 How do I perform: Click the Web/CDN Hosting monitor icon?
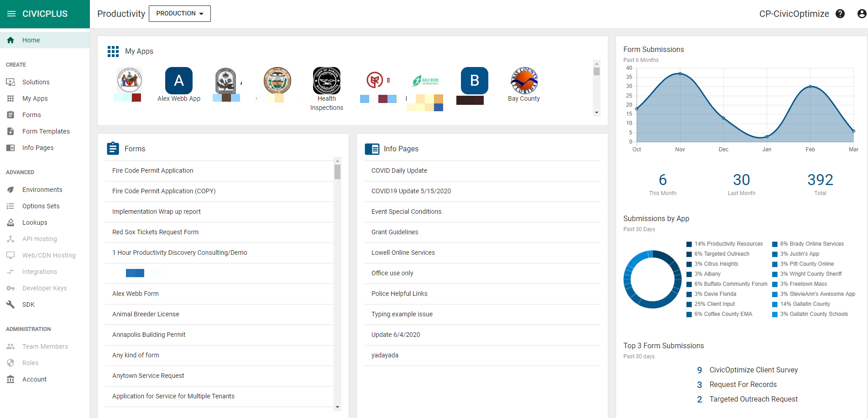[x=10, y=255]
